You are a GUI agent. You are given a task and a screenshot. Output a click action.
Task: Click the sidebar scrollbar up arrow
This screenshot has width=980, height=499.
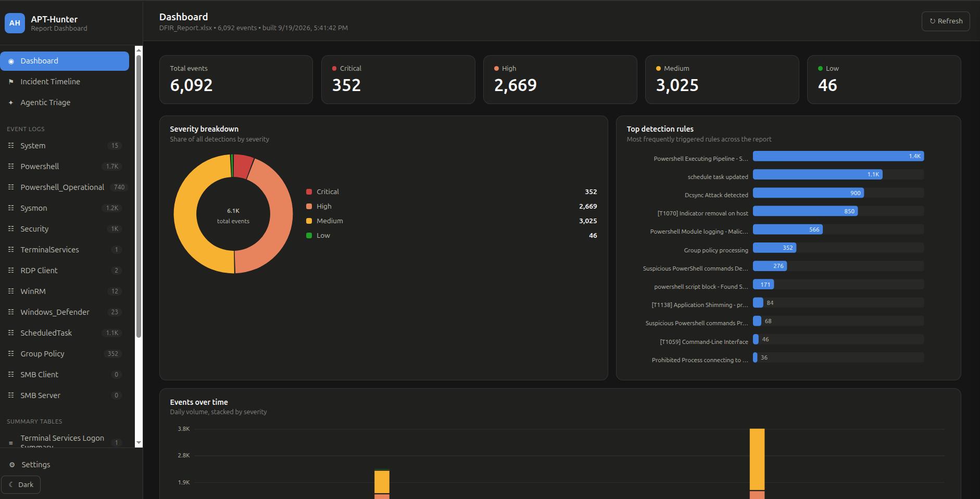139,49
